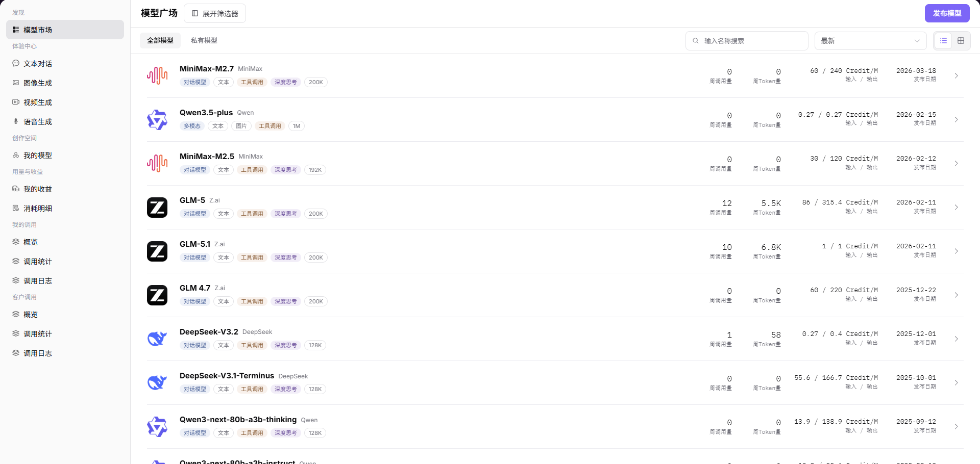Open the 模型市场 sidebar icon
The height and width of the screenshot is (464, 980).
pos(16,30)
